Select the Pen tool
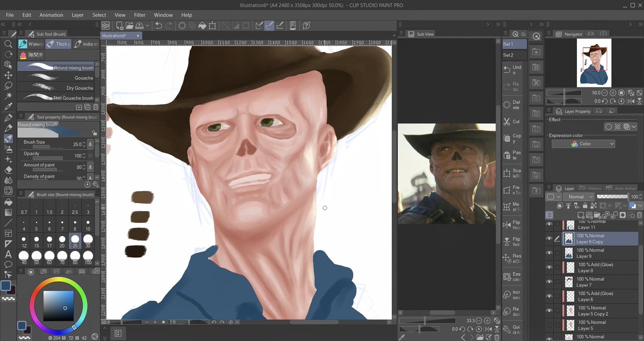Image resolution: width=644 pixels, height=341 pixels. [x=8, y=118]
